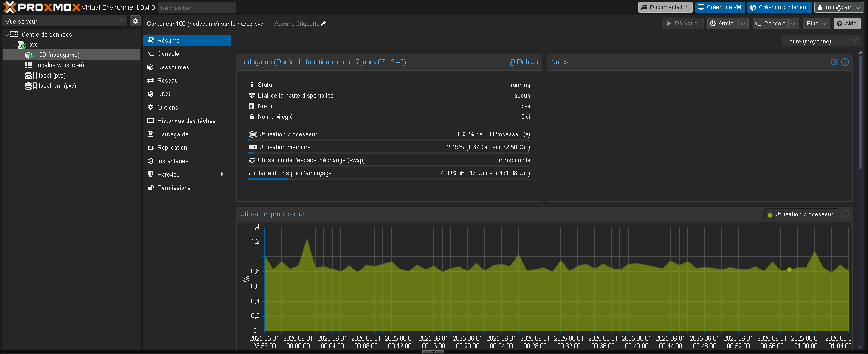This screenshot has height=354, width=868.
Task: Click the Créer une VM button
Action: point(720,7)
